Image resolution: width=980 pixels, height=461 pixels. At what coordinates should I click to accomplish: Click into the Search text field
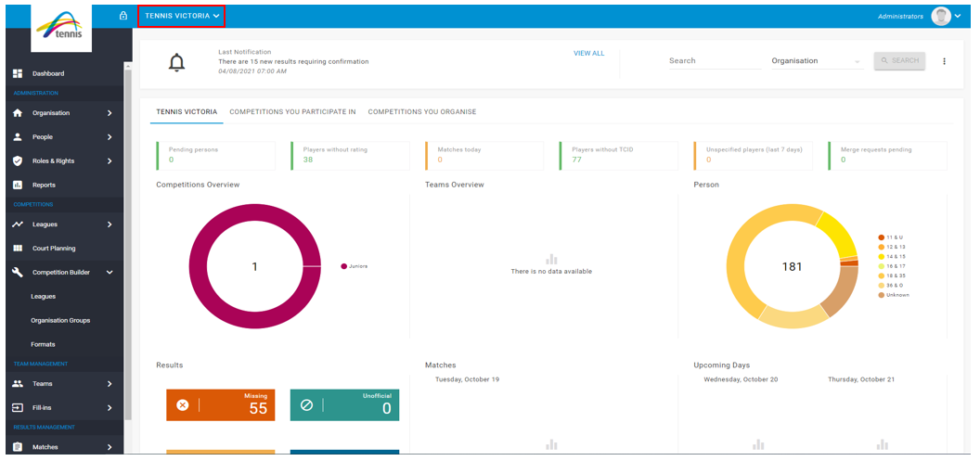click(715, 61)
